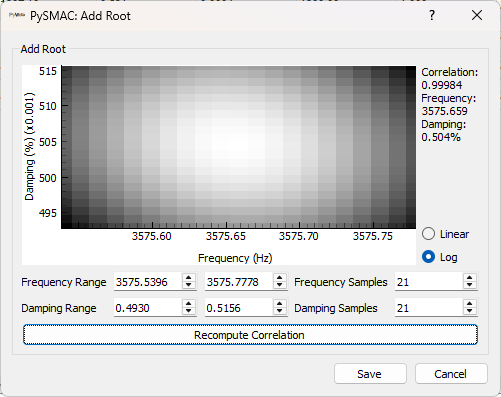Click the Frequency (Hz) axis title
Screen dimensions: 501x397
[x=235, y=258]
